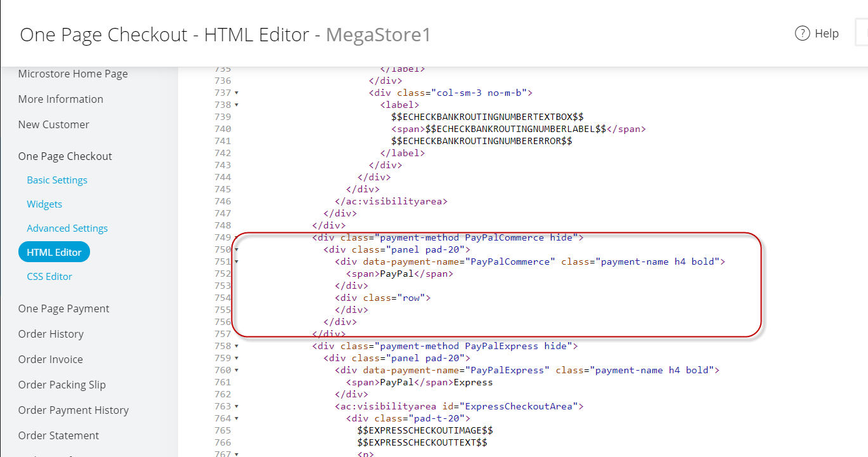Collapse code fold at line 738

[x=236, y=105]
